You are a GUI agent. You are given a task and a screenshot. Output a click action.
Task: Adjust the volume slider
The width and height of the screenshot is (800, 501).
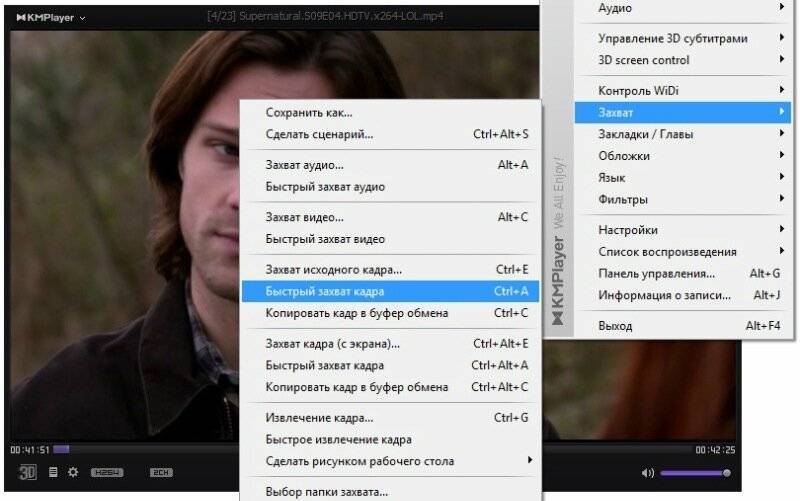[695, 473]
